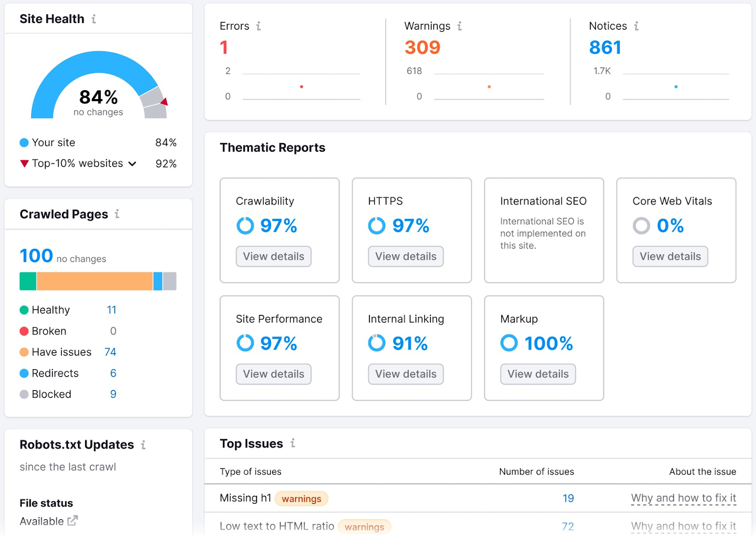Screen dimensions: 756x541
Task: Expand the Top-10% websites comparison dropdown
Action: [133, 164]
